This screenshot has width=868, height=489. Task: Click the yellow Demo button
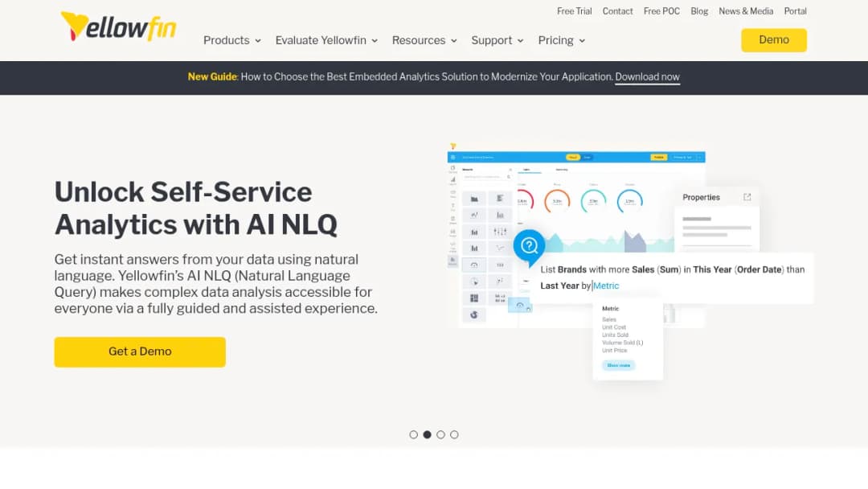tap(774, 40)
